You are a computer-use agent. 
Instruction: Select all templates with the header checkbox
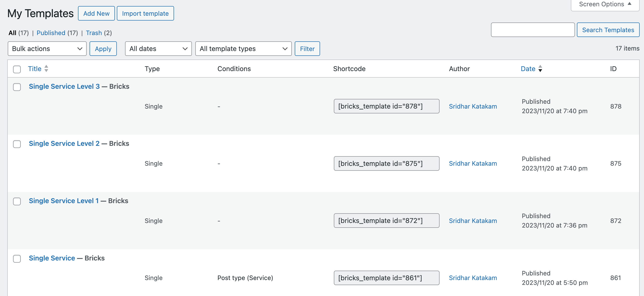click(x=17, y=69)
